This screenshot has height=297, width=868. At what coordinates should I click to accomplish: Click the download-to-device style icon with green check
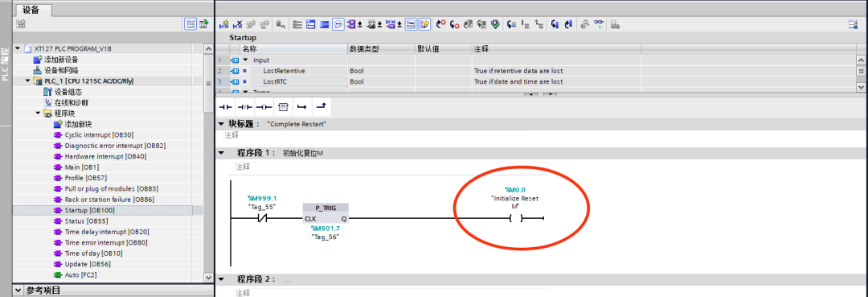click(x=495, y=24)
